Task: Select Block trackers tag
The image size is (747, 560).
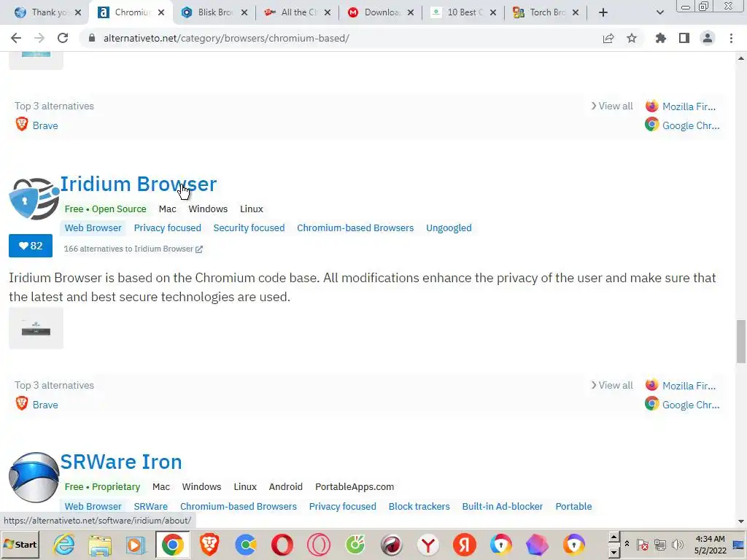Action: pos(419,506)
